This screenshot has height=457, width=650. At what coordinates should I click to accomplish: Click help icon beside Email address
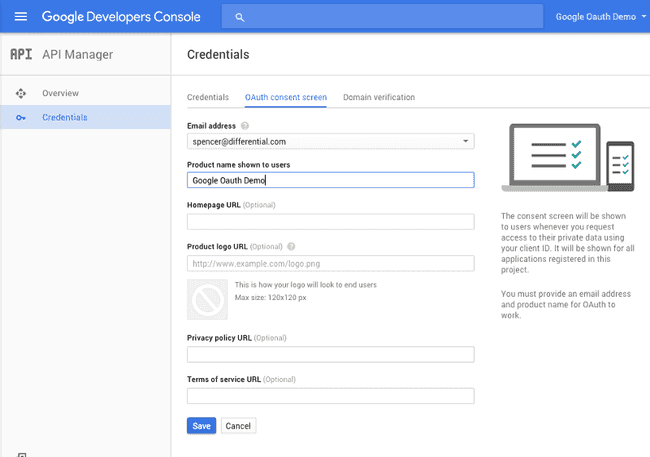click(245, 126)
